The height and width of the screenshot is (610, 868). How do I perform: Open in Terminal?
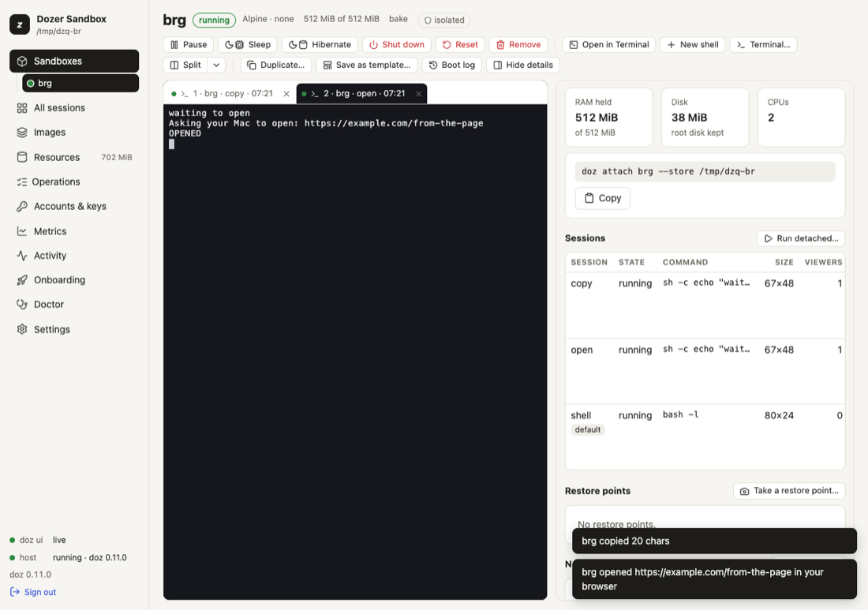tap(609, 45)
